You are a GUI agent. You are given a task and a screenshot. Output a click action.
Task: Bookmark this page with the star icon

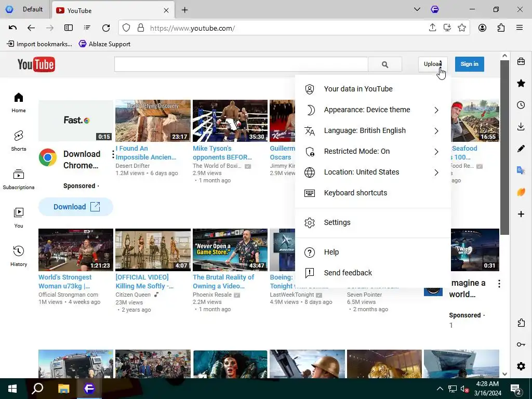[x=462, y=28]
